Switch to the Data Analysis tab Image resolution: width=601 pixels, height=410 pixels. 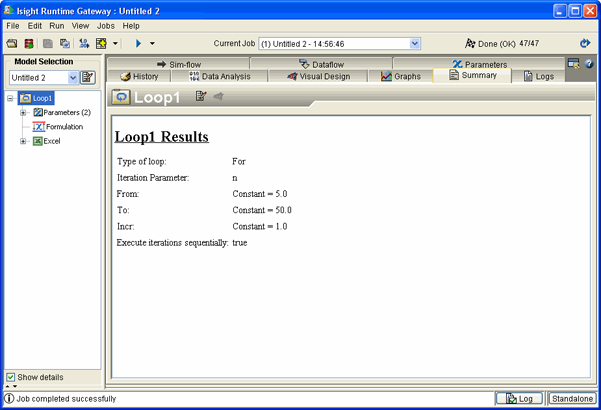218,76
